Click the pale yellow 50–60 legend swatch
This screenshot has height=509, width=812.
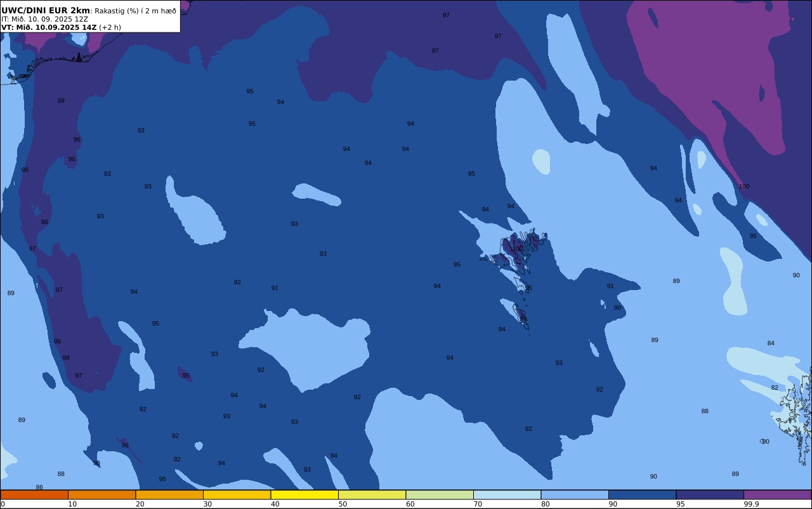point(372,494)
